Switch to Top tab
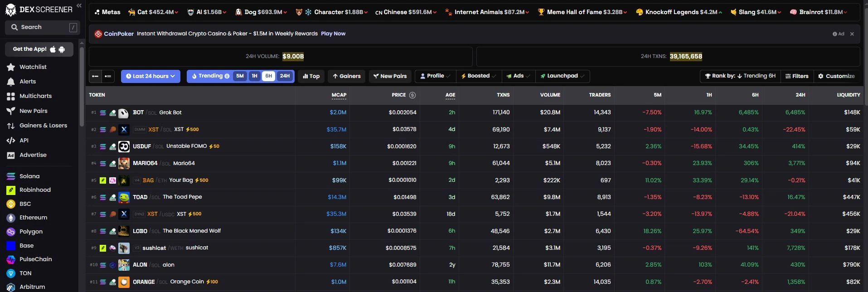868x292 pixels. pos(311,76)
